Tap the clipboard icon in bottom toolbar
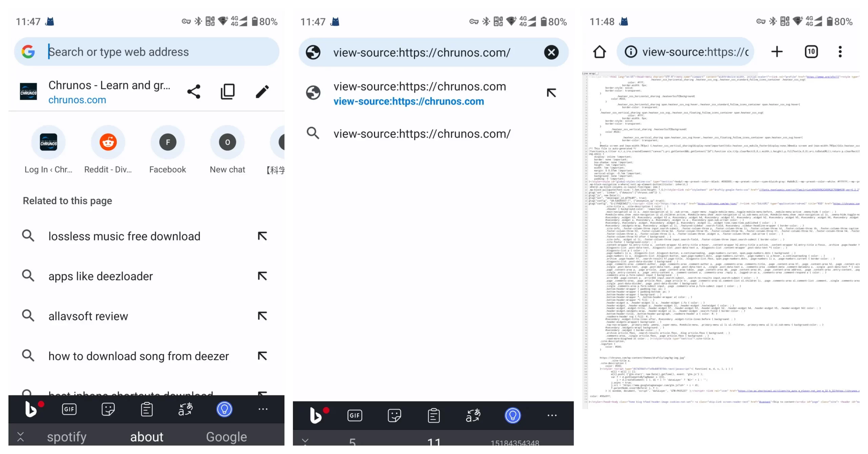The image size is (868, 454). click(146, 408)
